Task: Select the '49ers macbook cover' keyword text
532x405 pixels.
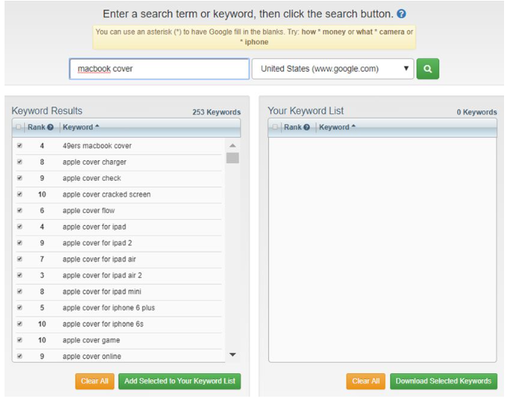Action: 97,146
